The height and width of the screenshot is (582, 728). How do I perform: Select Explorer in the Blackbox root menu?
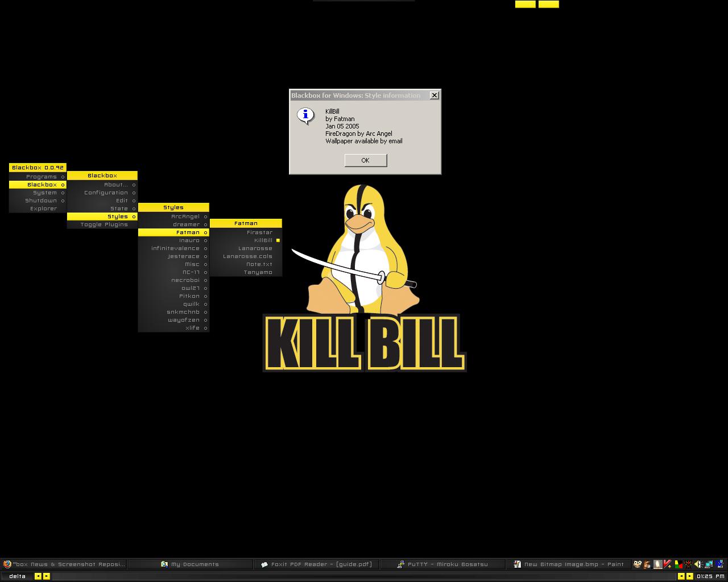click(x=43, y=209)
